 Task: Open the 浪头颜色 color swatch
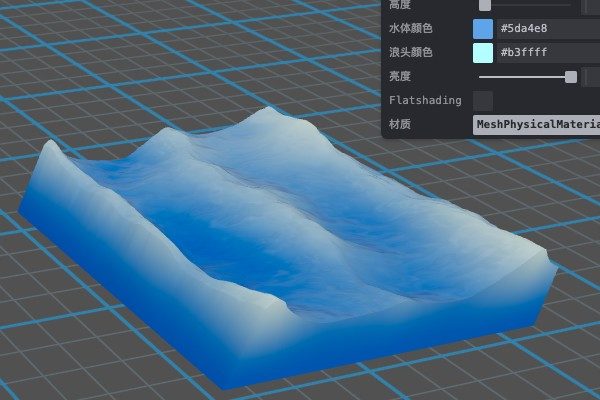pos(483,53)
